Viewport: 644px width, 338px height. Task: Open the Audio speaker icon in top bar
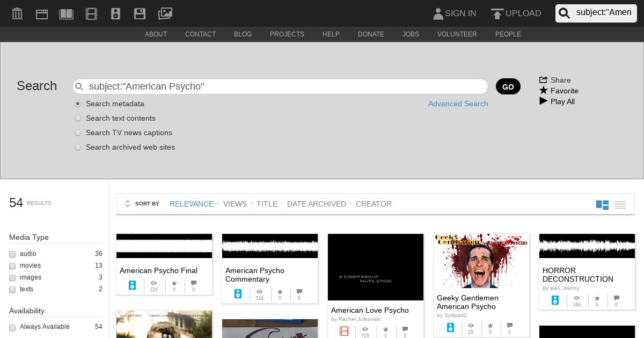coord(115,13)
